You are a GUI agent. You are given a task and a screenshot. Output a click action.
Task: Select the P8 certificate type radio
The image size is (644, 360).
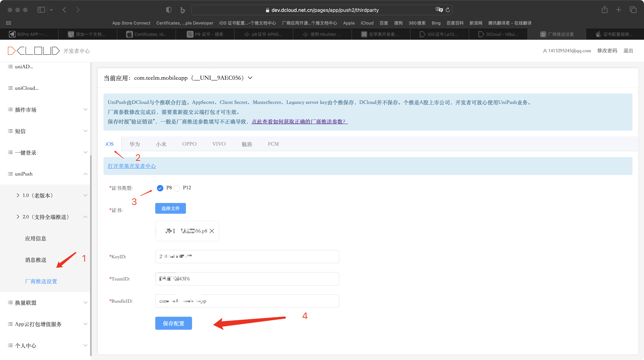coord(160,188)
